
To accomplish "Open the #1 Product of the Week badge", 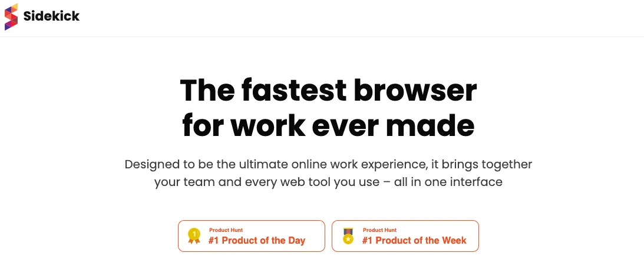I will (405, 236).
